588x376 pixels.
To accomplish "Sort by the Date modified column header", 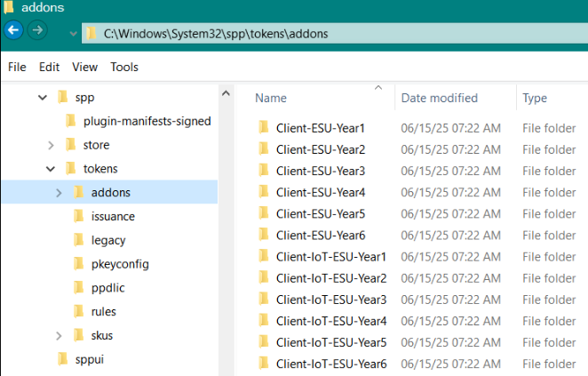I will click(x=440, y=98).
